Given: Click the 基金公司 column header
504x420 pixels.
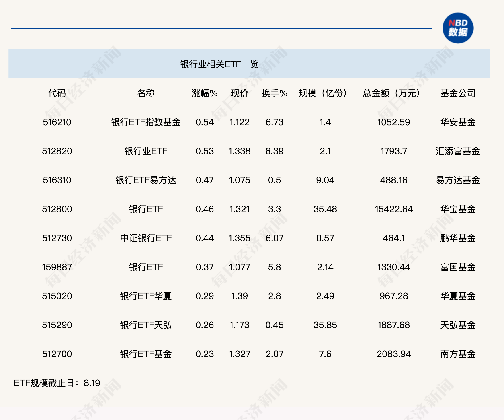Looking at the screenshot, I should (x=458, y=93).
